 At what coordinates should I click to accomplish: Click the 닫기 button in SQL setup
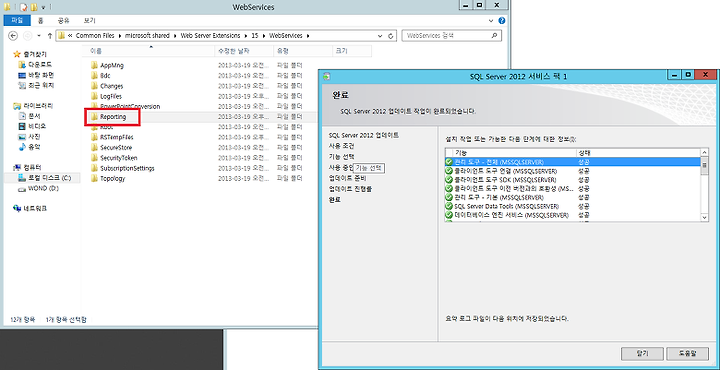click(642, 353)
